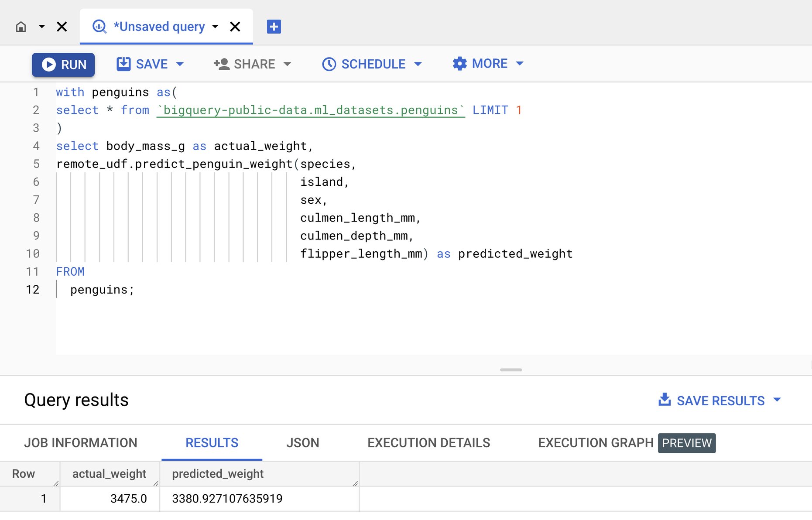Click the query magnifier icon in tab
Image resolution: width=812 pixels, height=520 pixels.
99,27
